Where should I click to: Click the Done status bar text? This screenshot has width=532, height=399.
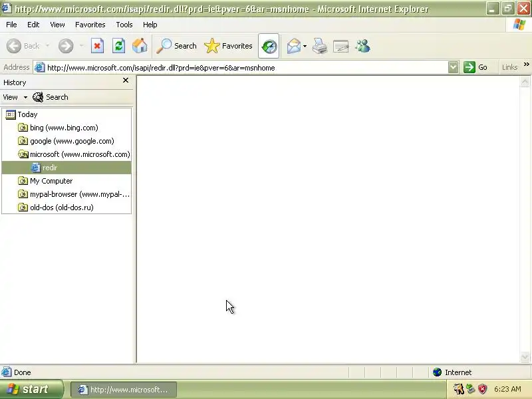(x=23, y=372)
